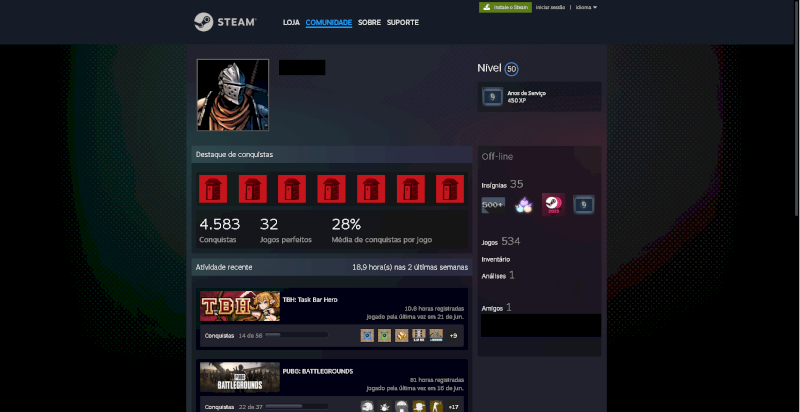800x412 pixels.
Task: Open the PUBG: BATTLEGROUNDS title link
Action: 318,371
